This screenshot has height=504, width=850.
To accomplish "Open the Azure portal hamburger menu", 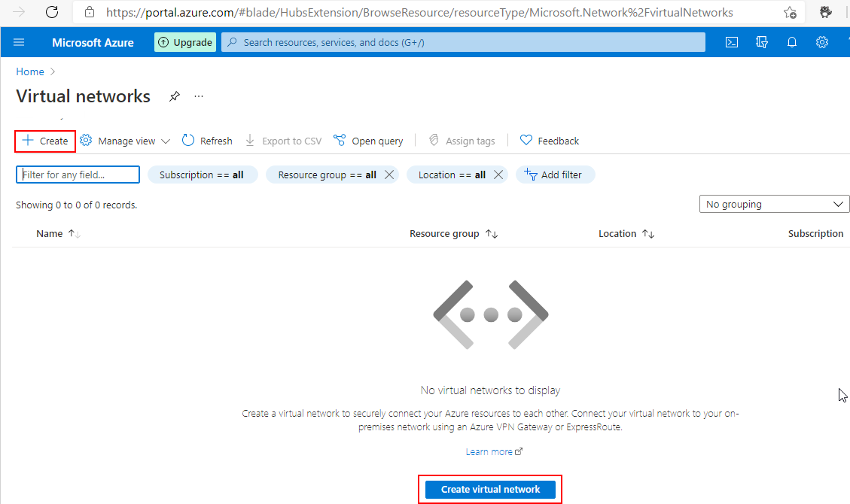I will click(19, 42).
